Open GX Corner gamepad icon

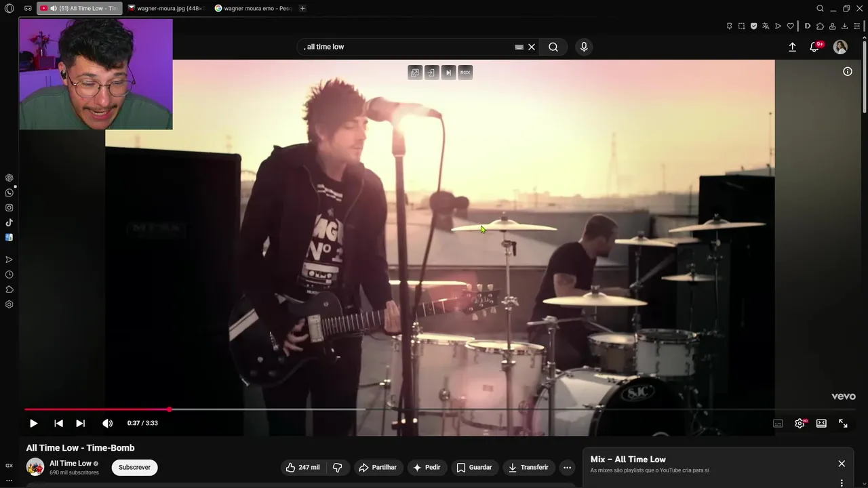28,8
